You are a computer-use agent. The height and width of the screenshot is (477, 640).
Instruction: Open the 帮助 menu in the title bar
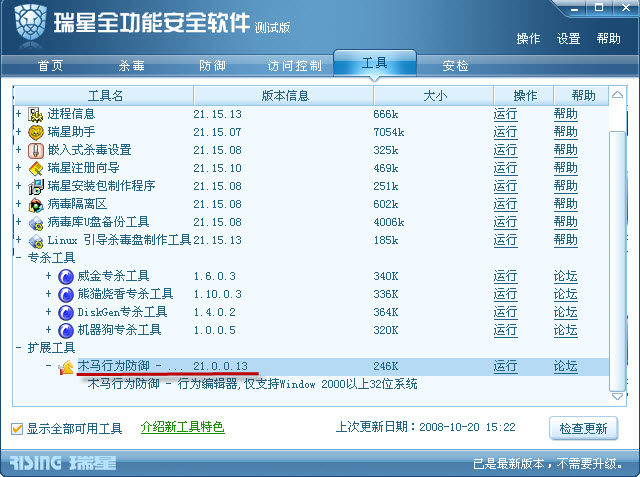point(608,39)
